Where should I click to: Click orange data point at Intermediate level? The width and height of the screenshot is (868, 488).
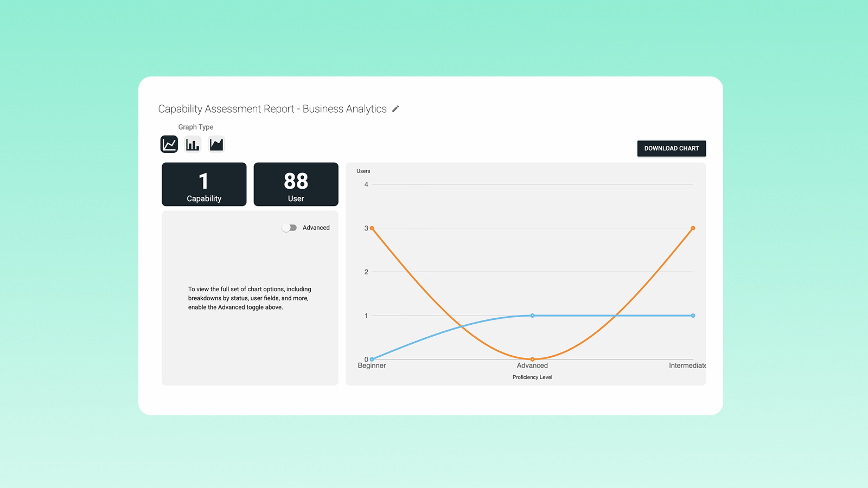coord(693,228)
